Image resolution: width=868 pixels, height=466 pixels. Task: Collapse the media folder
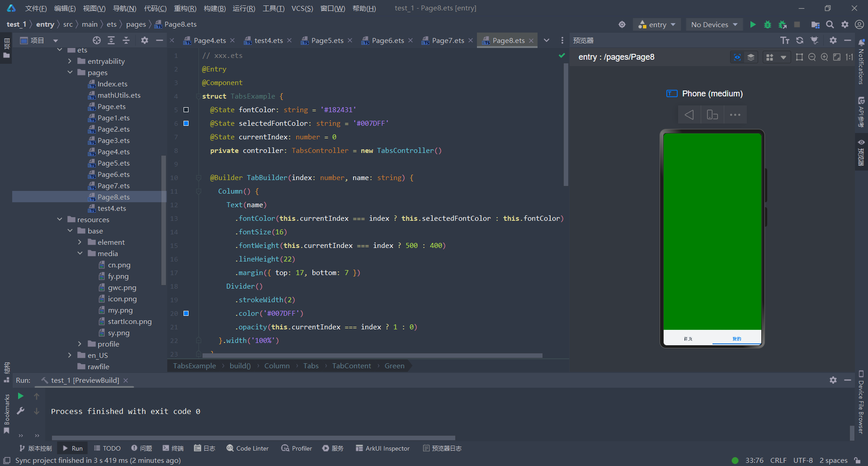tap(80, 253)
